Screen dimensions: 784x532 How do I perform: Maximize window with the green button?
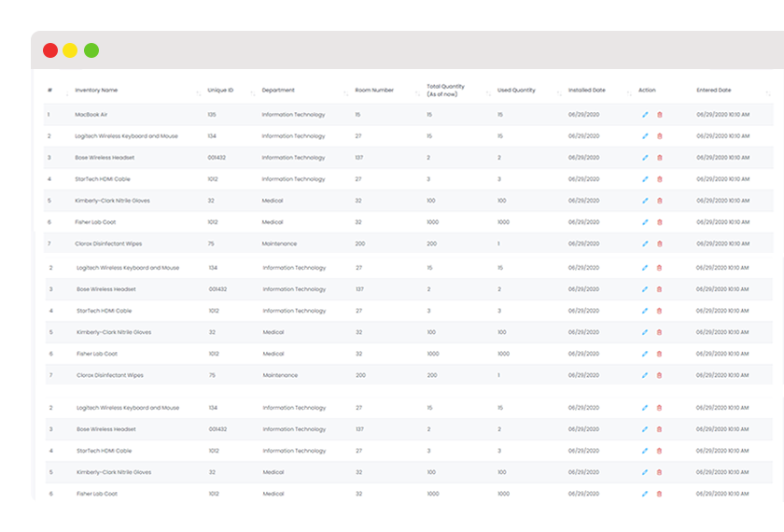tap(91, 50)
